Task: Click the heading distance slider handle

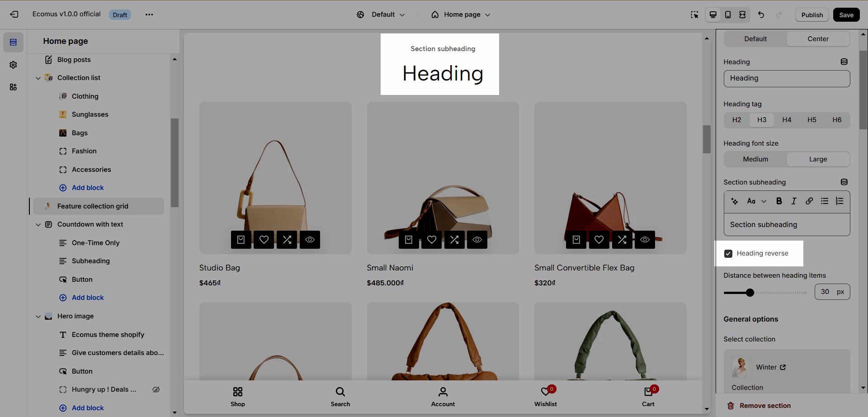Action: (750, 293)
